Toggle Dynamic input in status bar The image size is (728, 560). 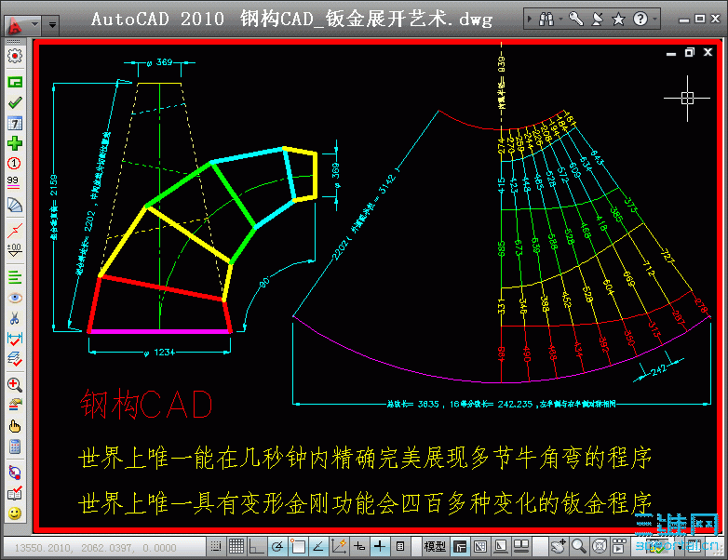click(x=359, y=547)
